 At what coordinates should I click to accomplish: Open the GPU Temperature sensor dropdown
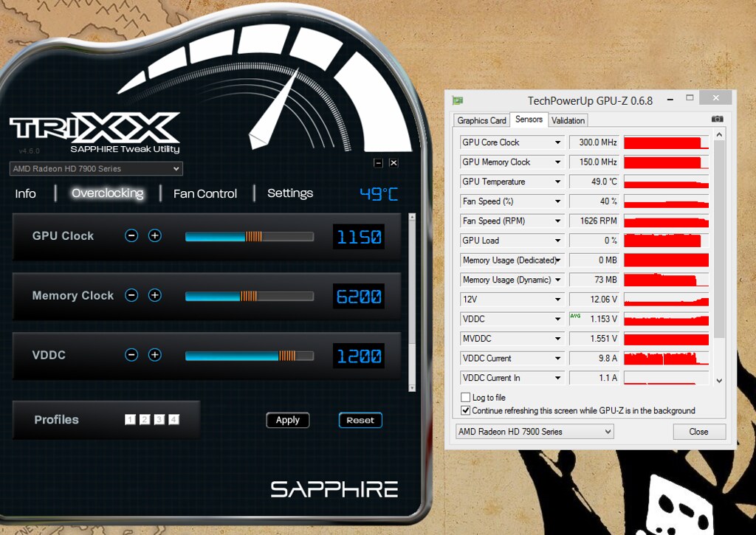pyautogui.click(x=558, y=182)
